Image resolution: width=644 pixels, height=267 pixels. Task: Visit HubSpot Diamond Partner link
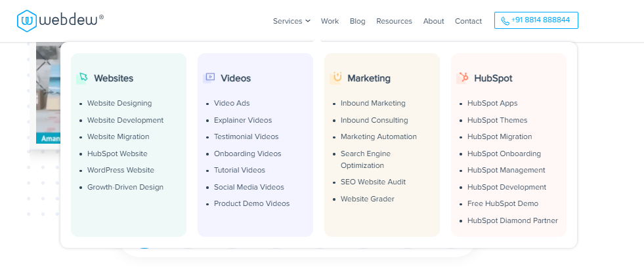pyautogui.click(x=512, y=220)
